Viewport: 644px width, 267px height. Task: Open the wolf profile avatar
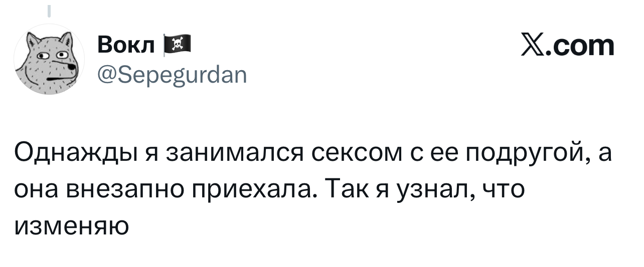tap(49, 59)
